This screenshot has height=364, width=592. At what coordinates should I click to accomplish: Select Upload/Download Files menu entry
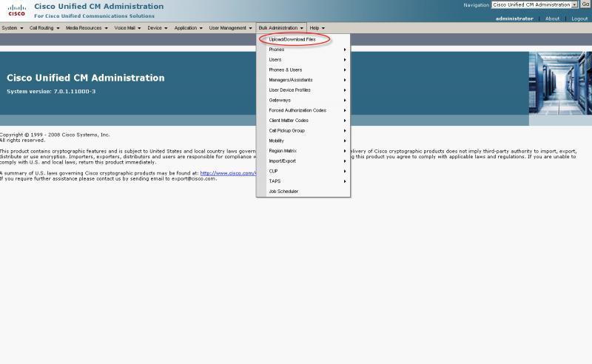click(292, 39)
